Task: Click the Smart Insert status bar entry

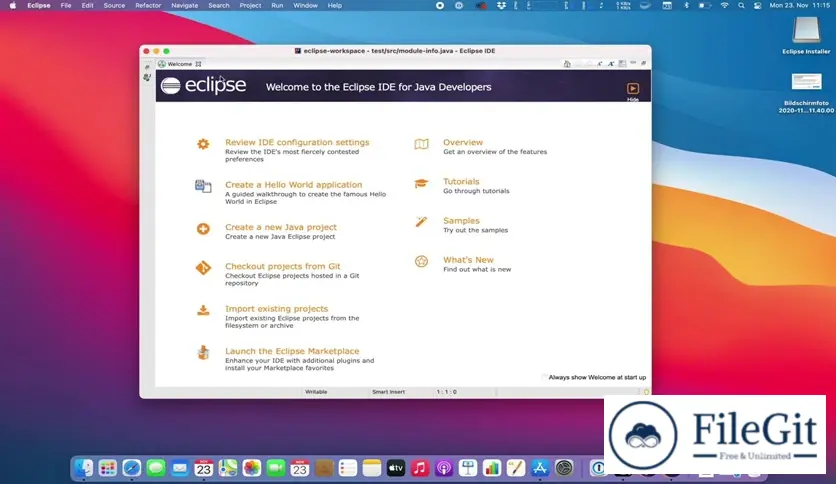Action: (x=389, y=392)
